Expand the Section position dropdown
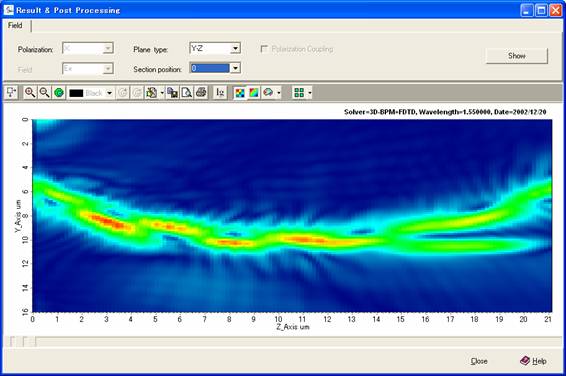This screenshot has width=566, height=376. point(235,68)
